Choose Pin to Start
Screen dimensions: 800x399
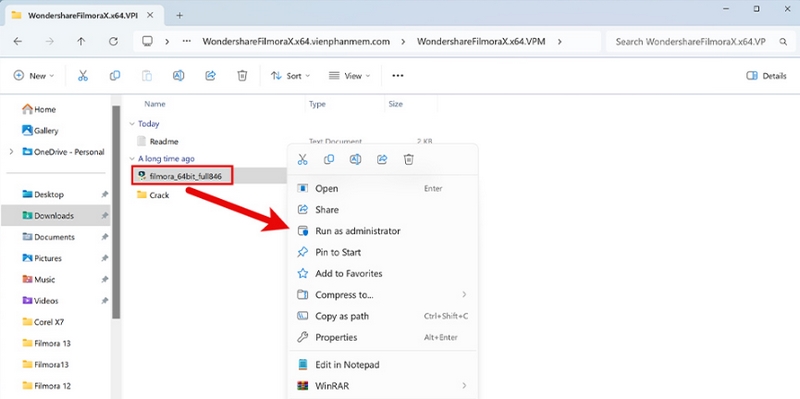[x=383, y=252]
